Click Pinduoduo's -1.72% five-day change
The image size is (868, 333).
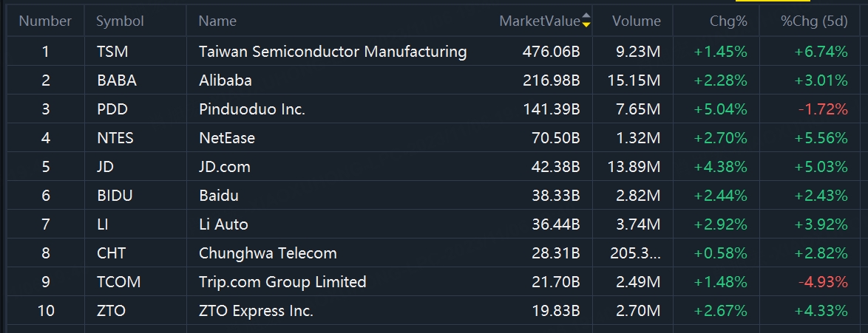click(823, 109)
